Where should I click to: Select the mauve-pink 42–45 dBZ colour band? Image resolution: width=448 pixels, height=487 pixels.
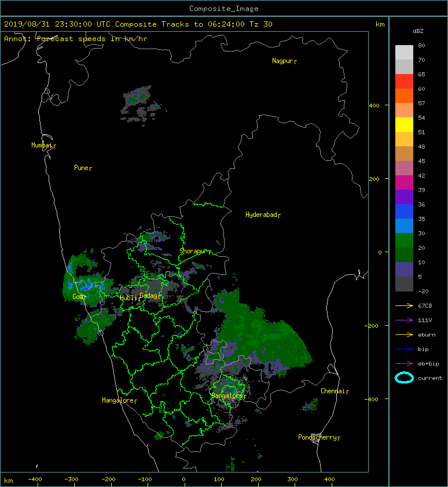coord(404,168)
